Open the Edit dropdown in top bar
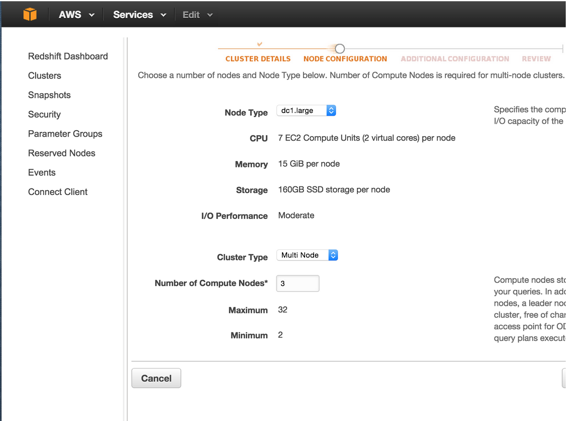Screen dimensions: 568x421 pyautogui.click(x=197, y=15)
